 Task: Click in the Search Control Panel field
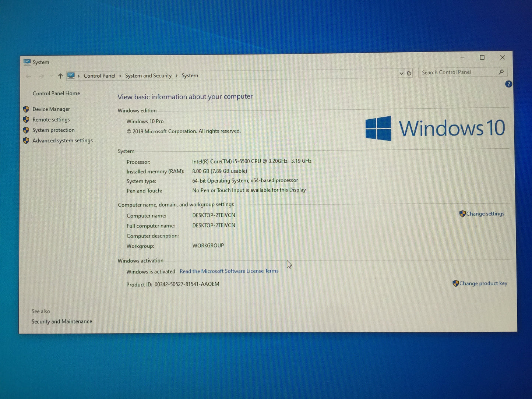(x=457, y=73)
